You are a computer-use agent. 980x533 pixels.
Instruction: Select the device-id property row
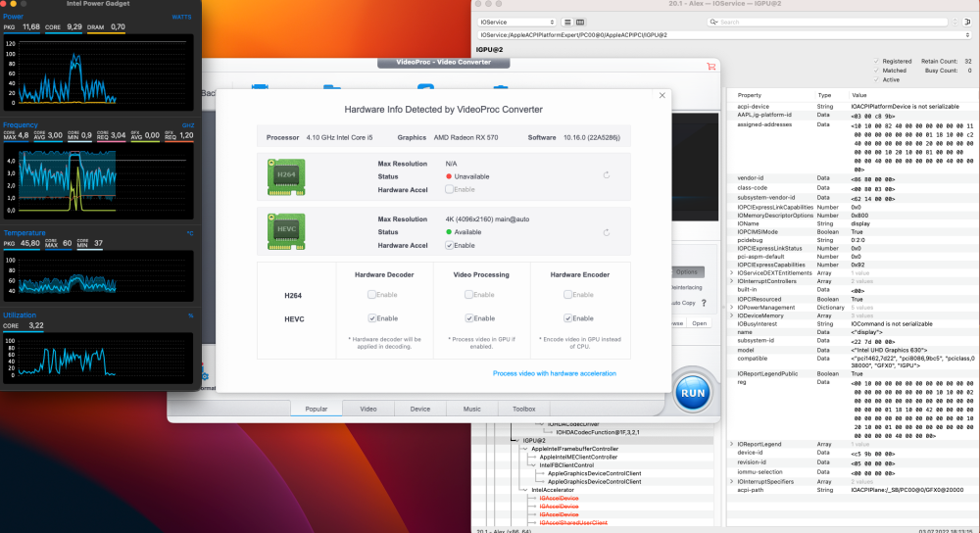point(852,453)
